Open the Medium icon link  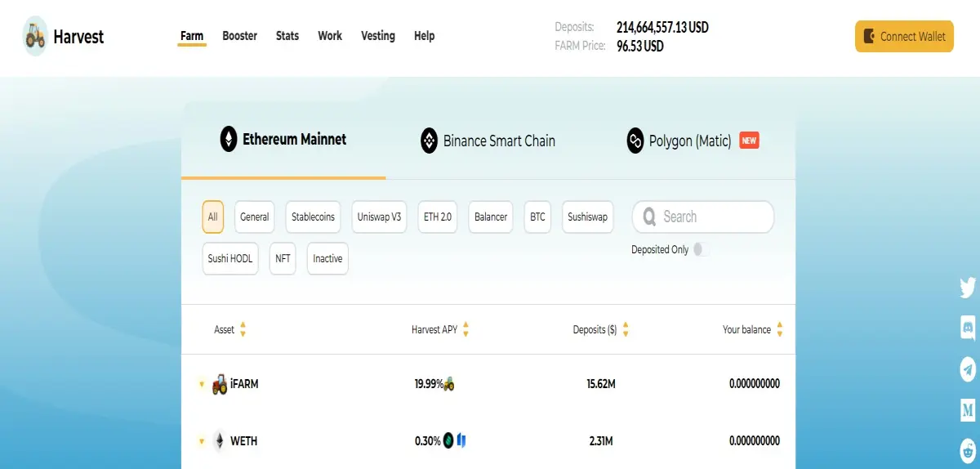point(968,410)
